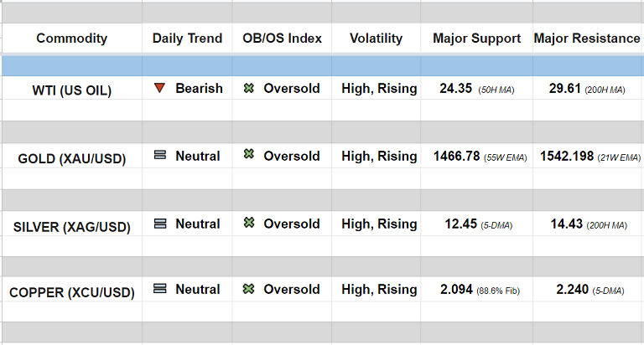
Task: Click the Oversold cross icon in Copper row
Action: click(x=248, y=289)
